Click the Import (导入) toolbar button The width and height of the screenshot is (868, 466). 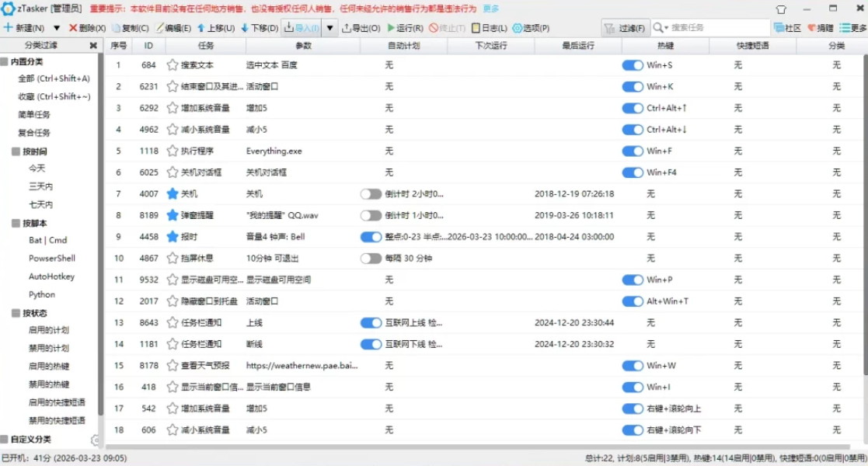302,28
